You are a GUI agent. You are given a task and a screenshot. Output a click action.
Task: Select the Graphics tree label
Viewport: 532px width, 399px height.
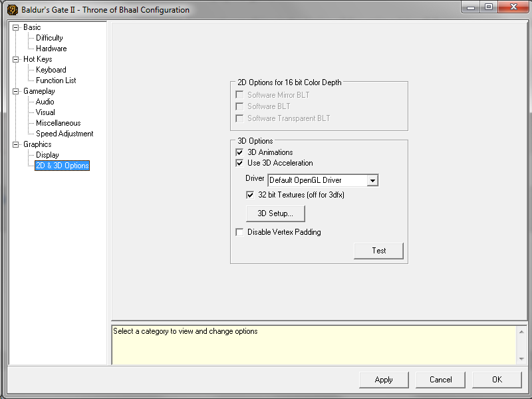(x=37, y=144)
